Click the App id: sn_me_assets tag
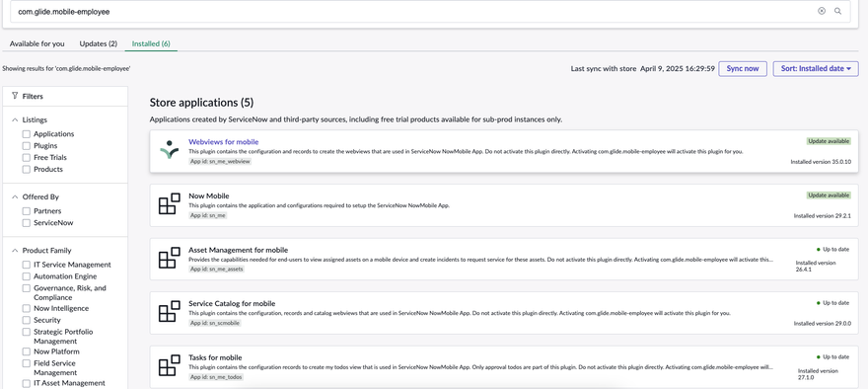 tap(216, 269)
